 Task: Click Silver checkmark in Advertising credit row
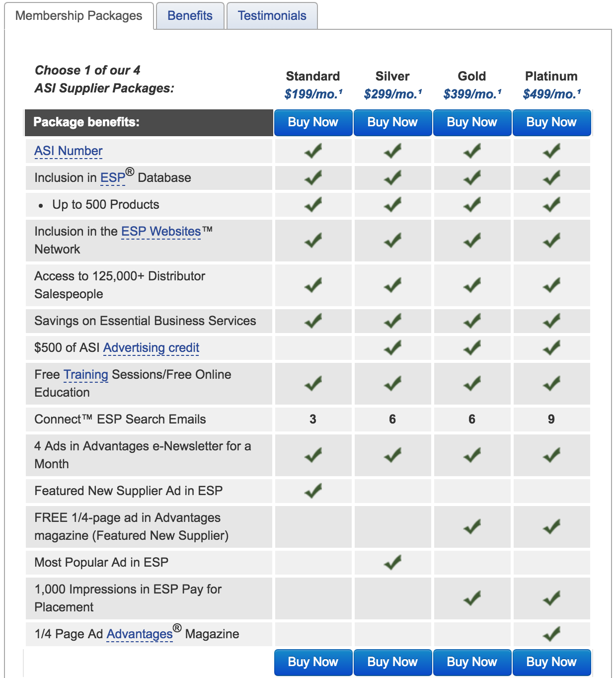pyautogui.click(x=392, y=348)
